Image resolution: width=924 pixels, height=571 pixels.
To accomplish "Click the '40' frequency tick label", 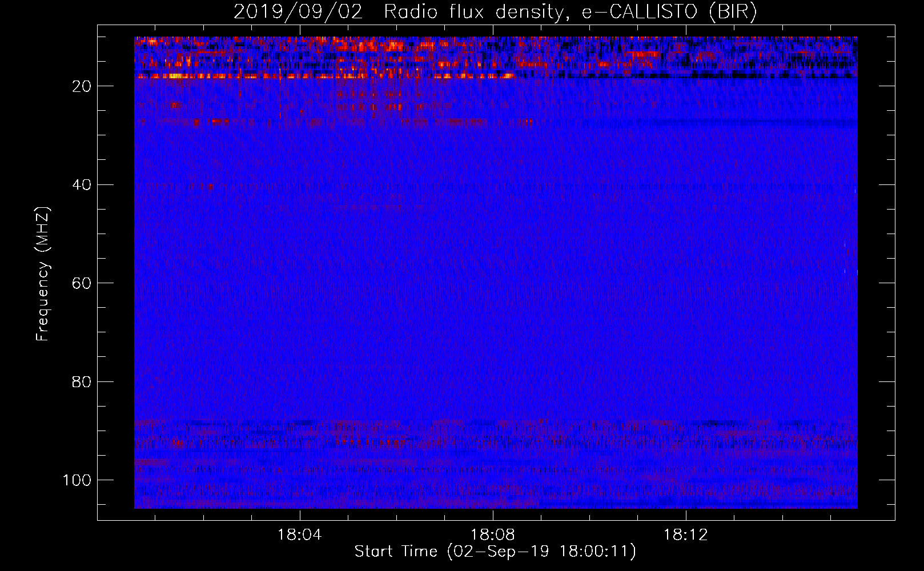I will pyautogui.click(x=82, y=185).
